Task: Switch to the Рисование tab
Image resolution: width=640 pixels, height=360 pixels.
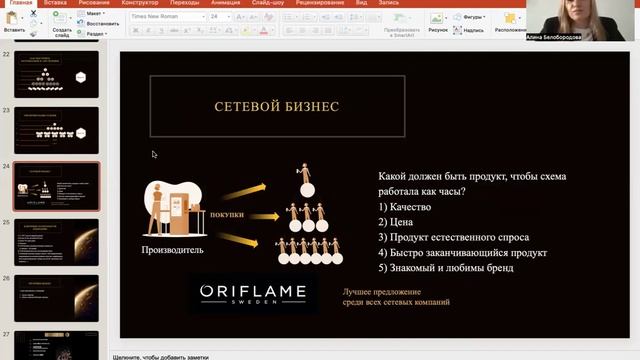Action: point(94,3)
